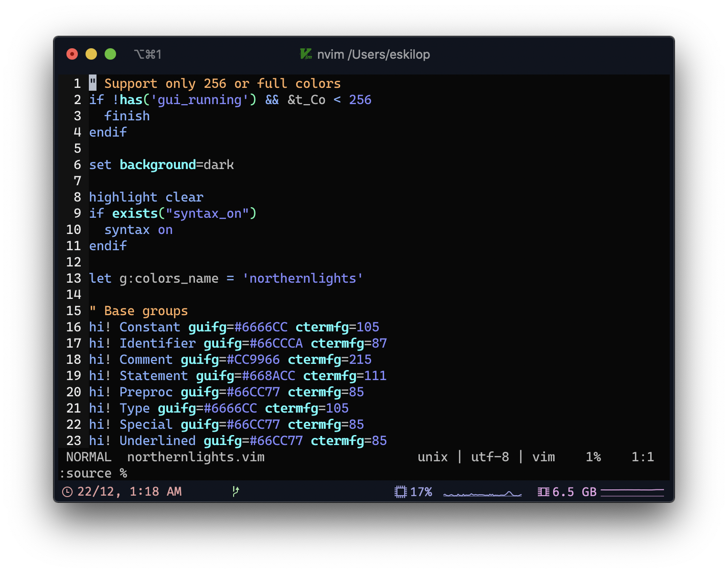
Task: Click the comment 'Support only 256 or full colors'
Action: pyautogui.click(x=223, y=84)
